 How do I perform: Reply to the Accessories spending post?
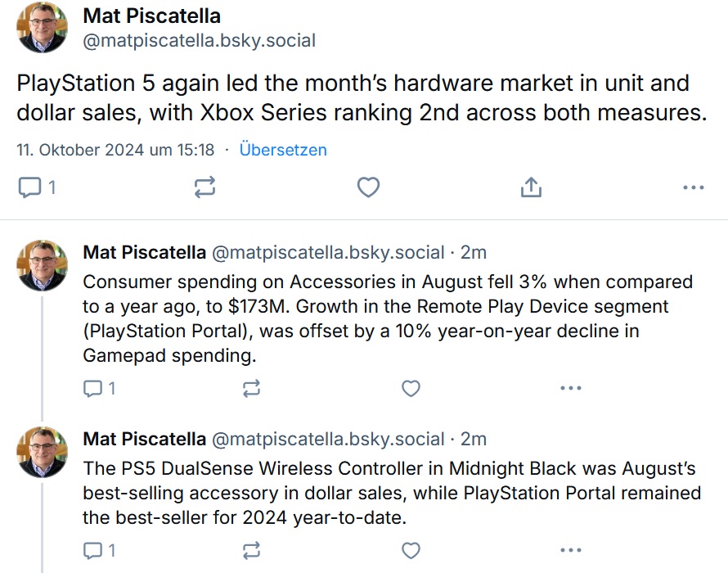coord(99,388)
